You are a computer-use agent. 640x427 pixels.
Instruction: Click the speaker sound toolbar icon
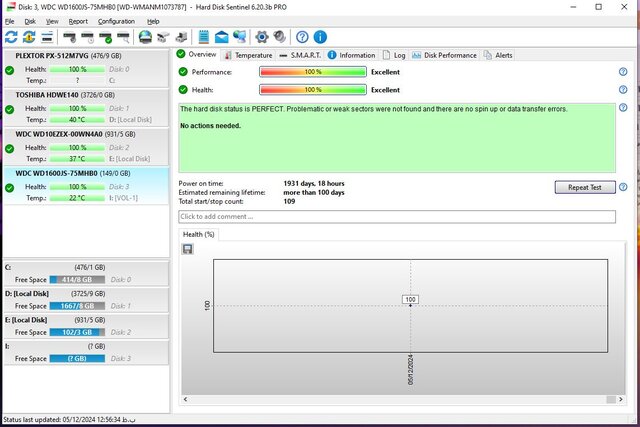tap(279, 37)
